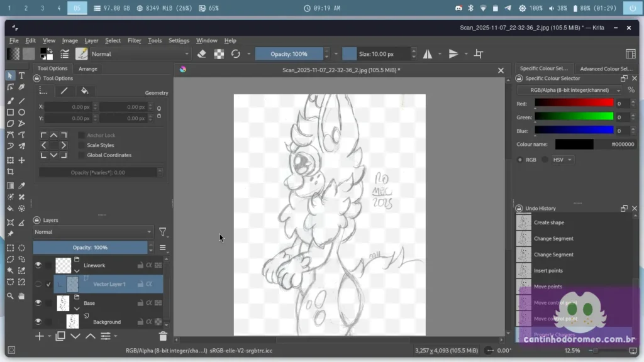Open the HSV colour model dropdown
The height and width of the screenshot is (362, 644).
[x=562, y=160]
